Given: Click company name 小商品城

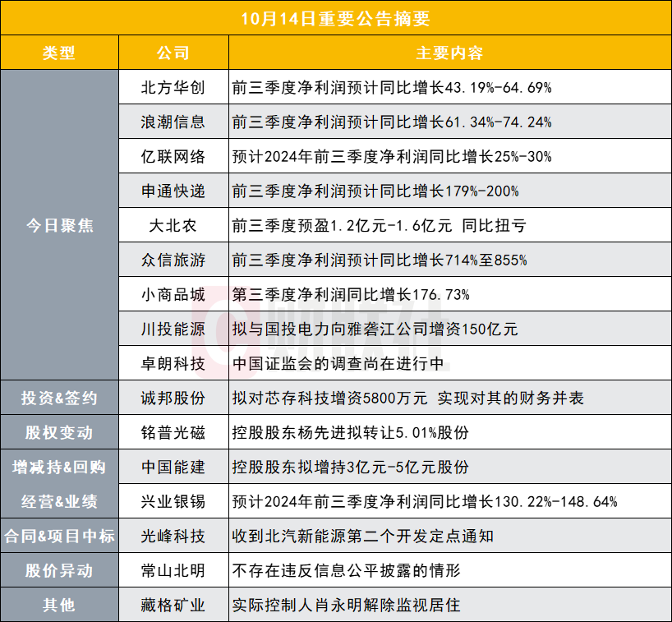Looking at the screenshot, I should [173, 294].
